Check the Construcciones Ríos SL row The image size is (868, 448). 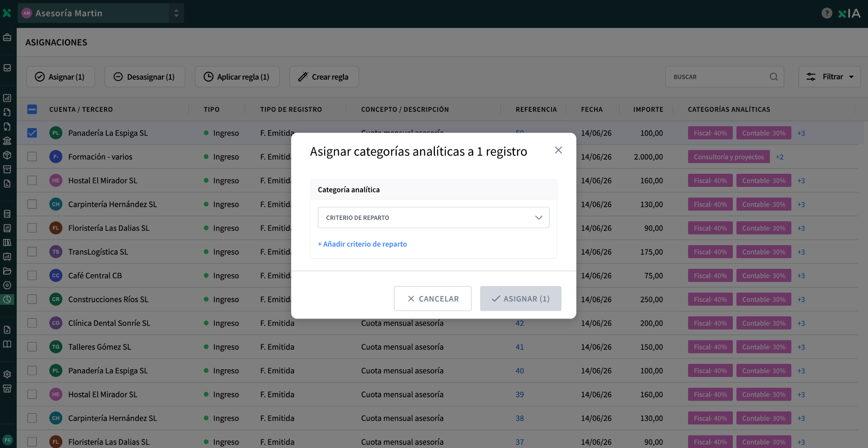pyautogui.click(x=32, y=299)
